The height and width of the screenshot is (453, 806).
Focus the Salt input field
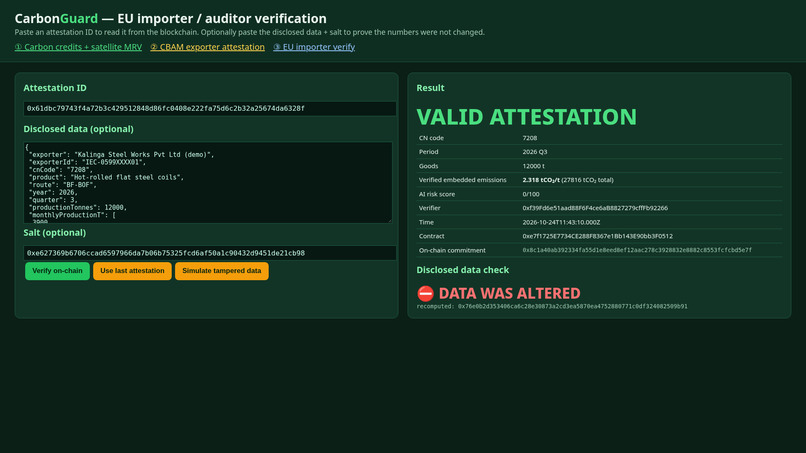210,253
